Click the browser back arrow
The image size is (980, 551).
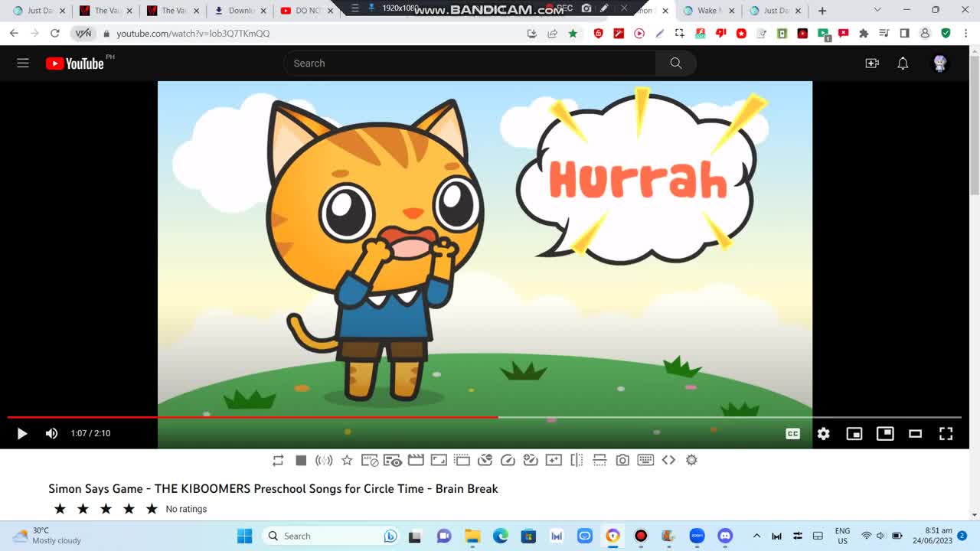14,34
